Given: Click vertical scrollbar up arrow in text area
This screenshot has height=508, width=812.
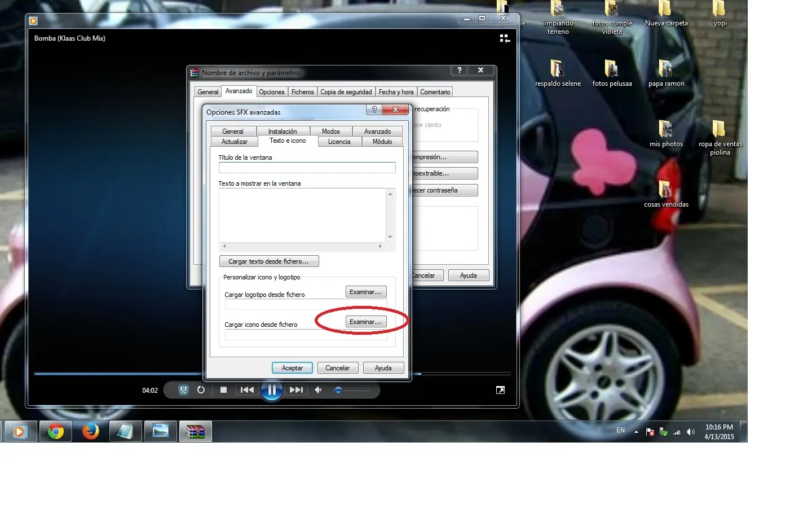Looking at the screenshot, I should pyautogui.click(x=390, y=194).
